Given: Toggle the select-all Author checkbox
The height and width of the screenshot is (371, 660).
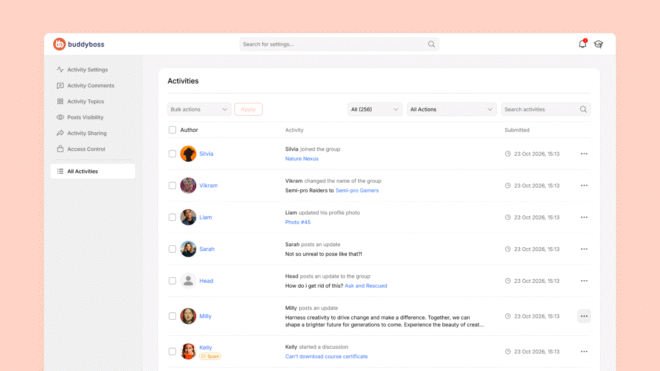Looking at the screenshot, I should (x=172, y=130).
